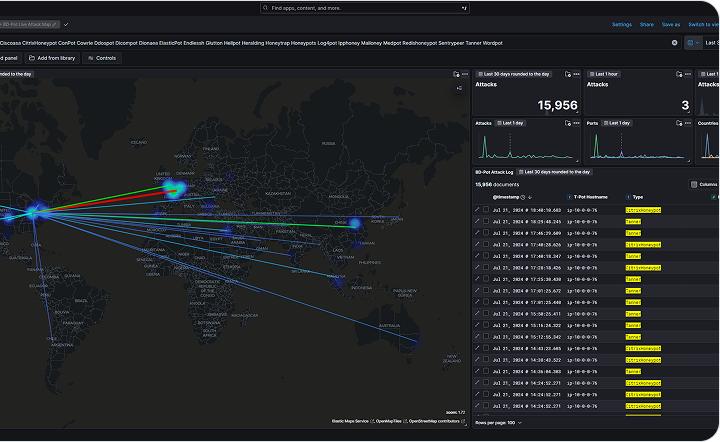Image resolution: width=720 pixels, height=442 pixels.
Task: Open the Controls menu button
Action: point(102,58)
